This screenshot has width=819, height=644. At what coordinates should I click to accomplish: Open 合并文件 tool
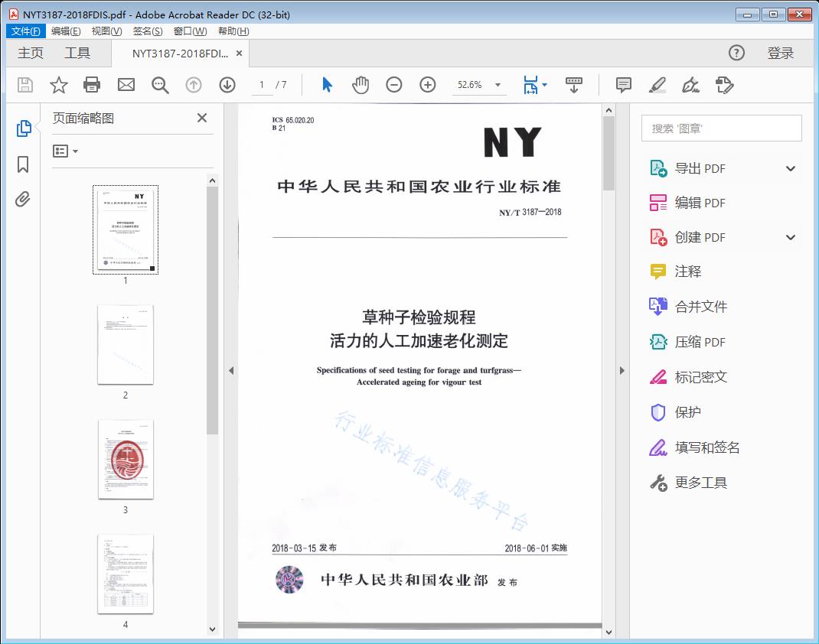[x=700, y=307]
